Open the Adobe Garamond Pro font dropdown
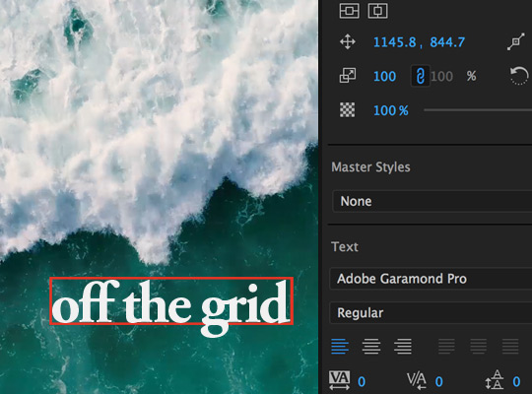 [431, 279]
